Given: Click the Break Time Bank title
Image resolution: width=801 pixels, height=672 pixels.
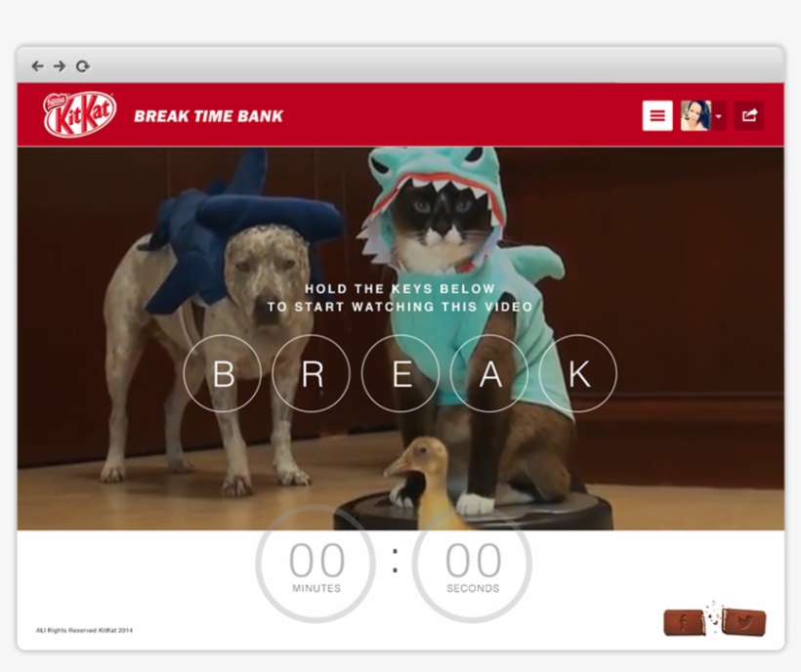Looking at the screenshot, I should pyautogui.click(x=208, y=116).
